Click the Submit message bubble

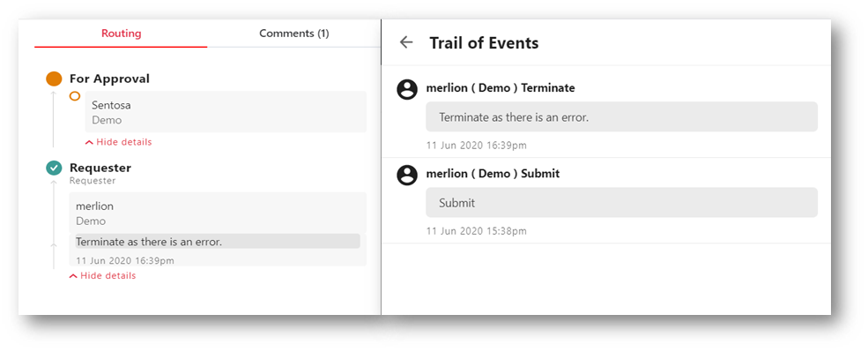[x=621, y=202]
